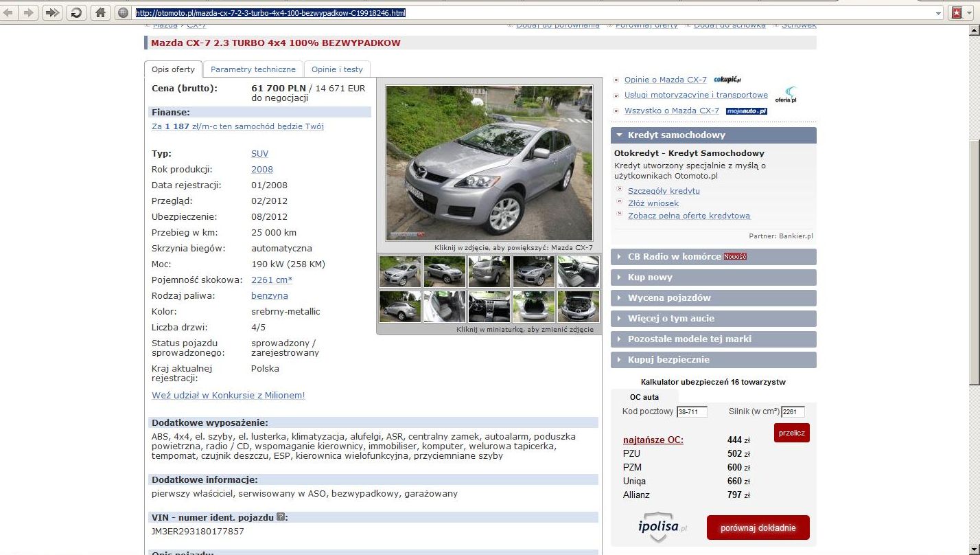Collapse the Kredyt samochodowy section
Screen dimensions: 980x555
[x=714, y=135]
